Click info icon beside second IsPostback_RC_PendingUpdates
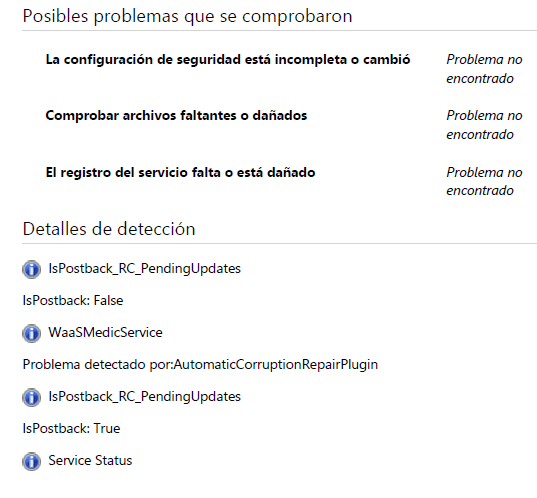The width and height of the screenshot is (537, 498). click(x=32, y=397)
